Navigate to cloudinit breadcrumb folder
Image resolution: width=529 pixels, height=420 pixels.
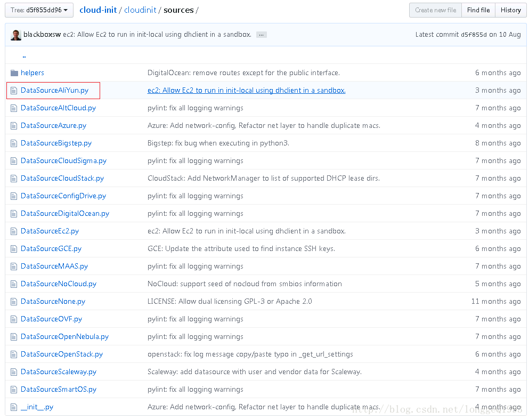[140, 10]
